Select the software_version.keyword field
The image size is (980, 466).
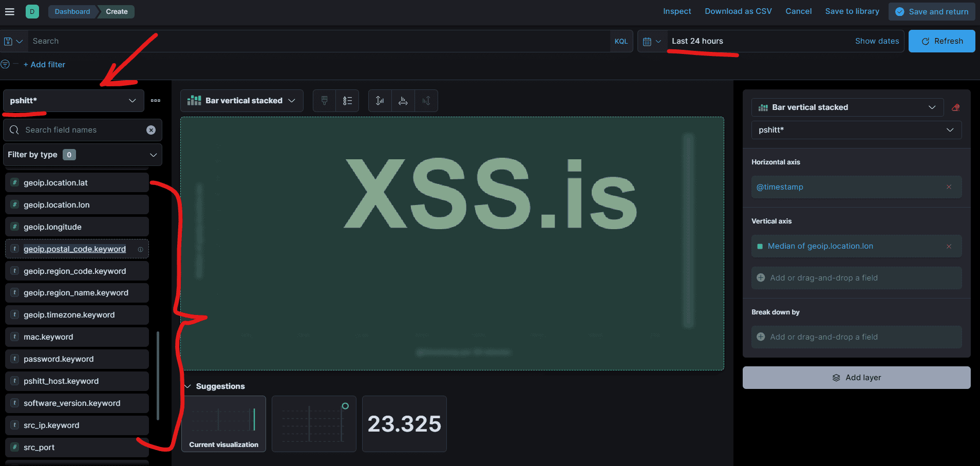pyautogui.click(x=77, y=403)
